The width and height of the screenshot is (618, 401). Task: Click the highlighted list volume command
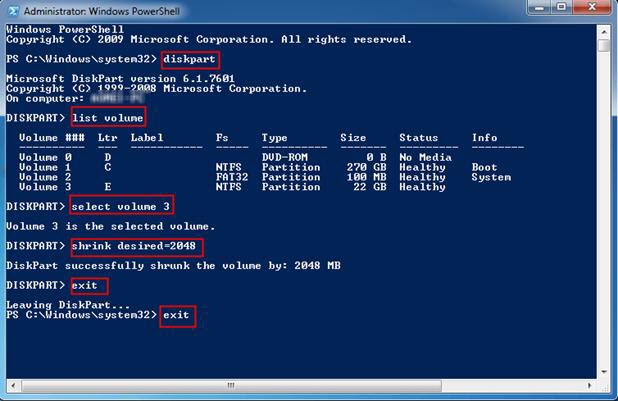coord(107,118)
